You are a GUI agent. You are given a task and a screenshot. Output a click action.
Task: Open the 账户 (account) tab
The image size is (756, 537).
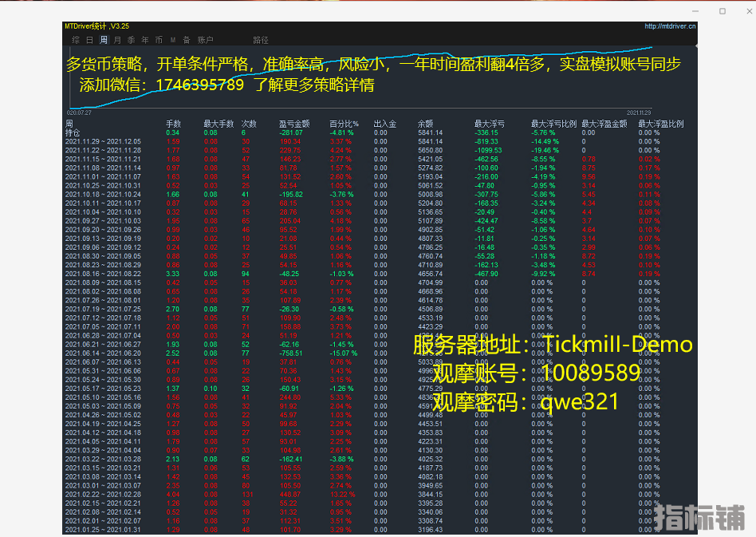coord(206,39)
